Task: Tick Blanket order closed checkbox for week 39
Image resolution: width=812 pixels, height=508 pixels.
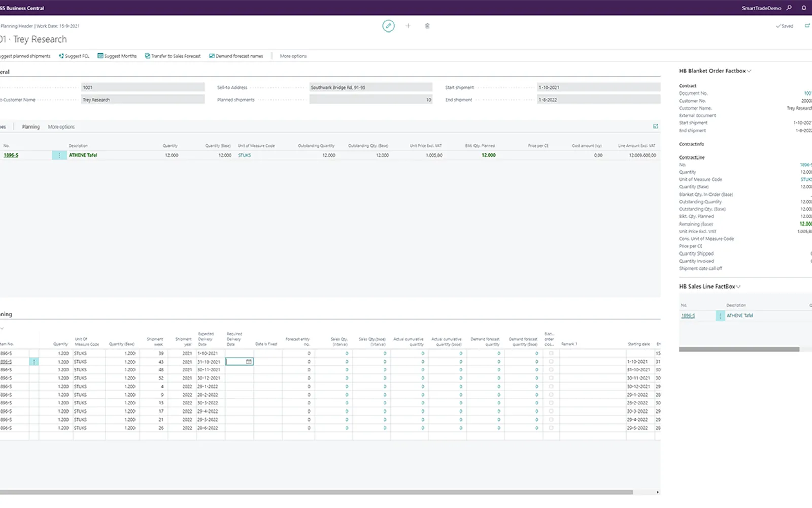Action: tap(551, 353)
